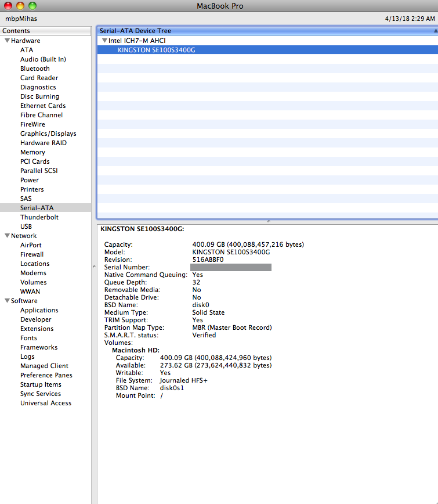438x504 pixels.
Task: Show Power information
Action: (x=30, y=180)
